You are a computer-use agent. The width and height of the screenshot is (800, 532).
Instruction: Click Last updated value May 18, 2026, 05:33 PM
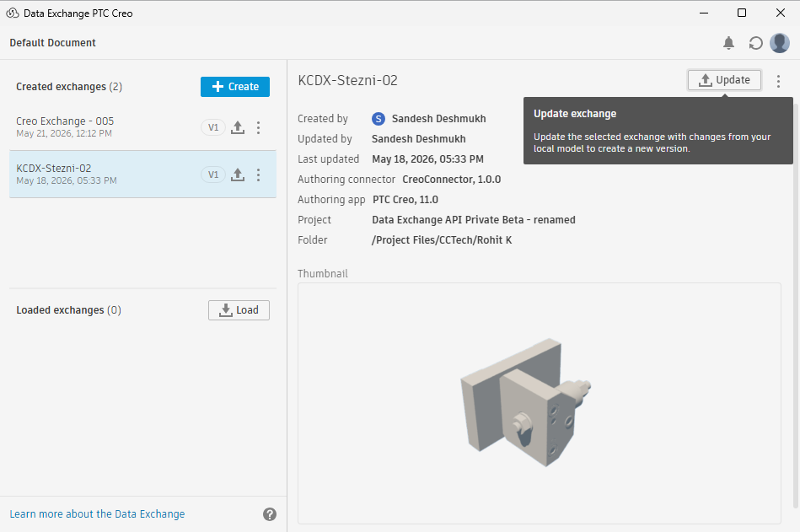(427, 159)
